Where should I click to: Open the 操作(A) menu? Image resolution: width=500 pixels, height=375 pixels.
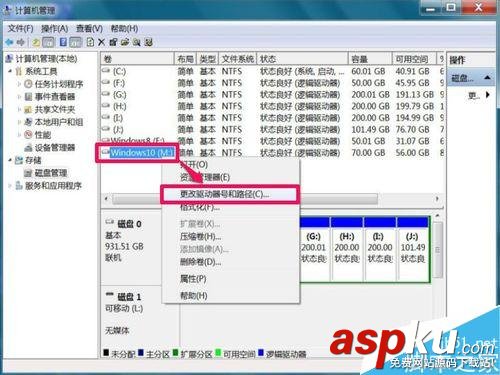click(x=55, y=29)
